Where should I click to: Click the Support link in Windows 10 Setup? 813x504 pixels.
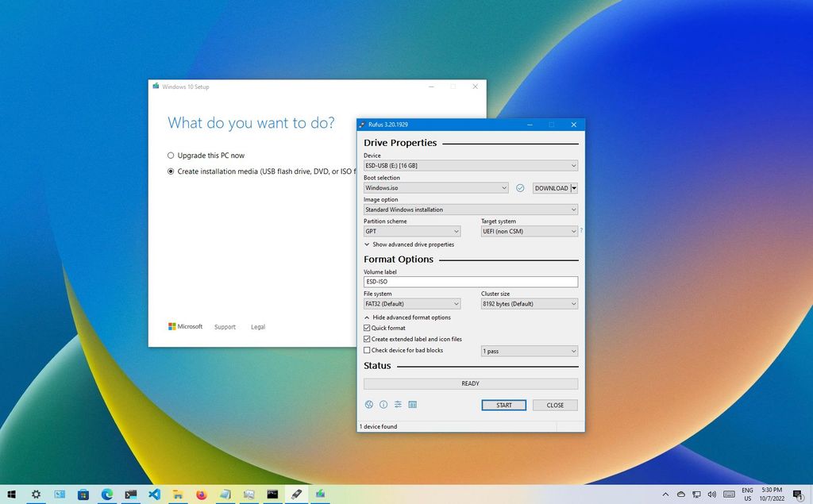tap(225, 326)
